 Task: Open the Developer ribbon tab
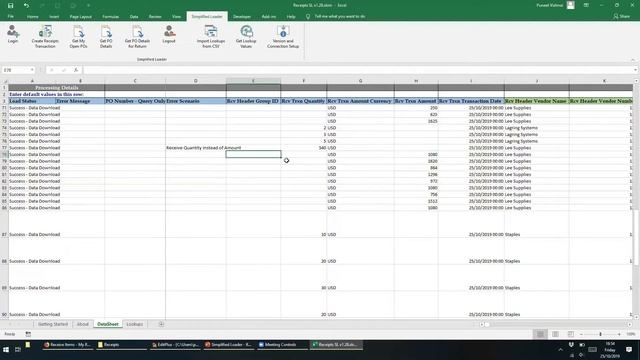pyautogui.click(x=242, y=16)
